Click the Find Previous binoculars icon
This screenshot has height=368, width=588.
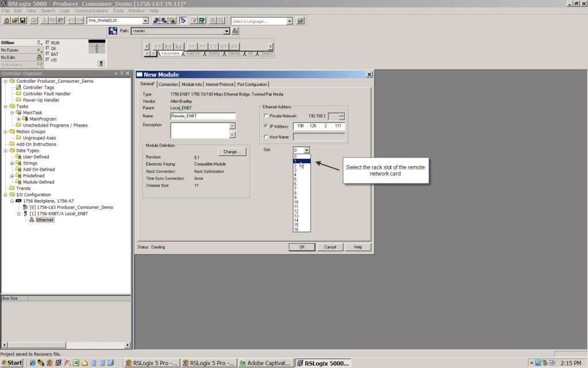156,21
